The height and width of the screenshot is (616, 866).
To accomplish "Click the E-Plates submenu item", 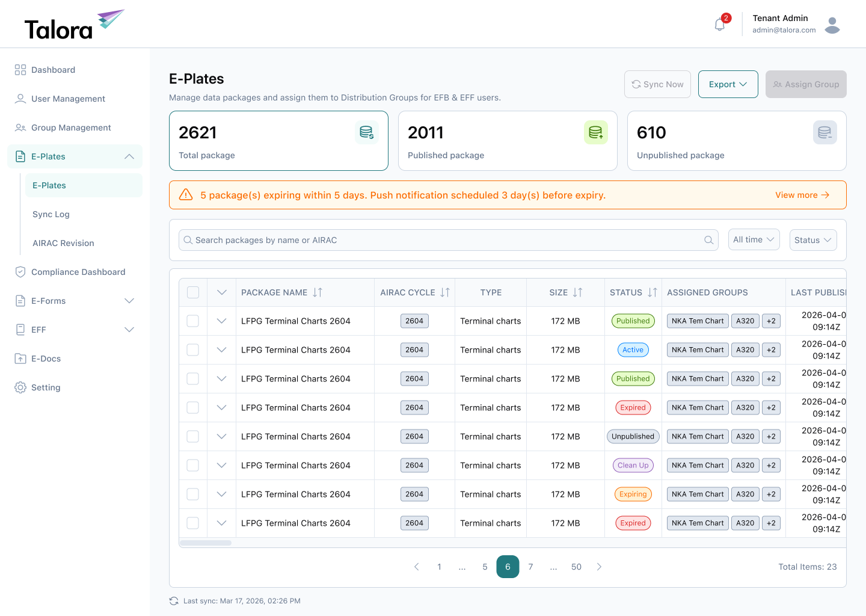I will pos(84,185).
